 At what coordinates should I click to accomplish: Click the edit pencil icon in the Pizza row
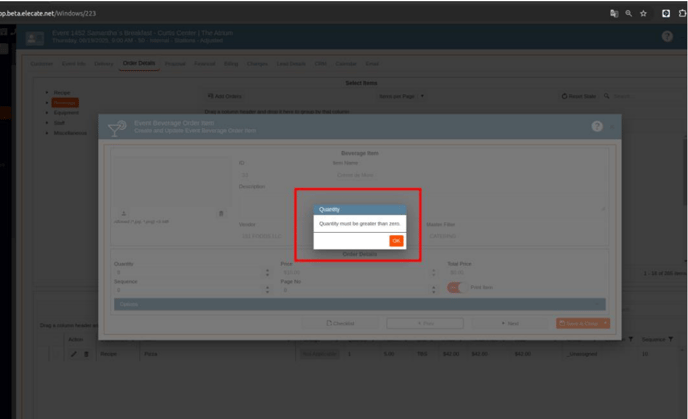pos(73,354)
